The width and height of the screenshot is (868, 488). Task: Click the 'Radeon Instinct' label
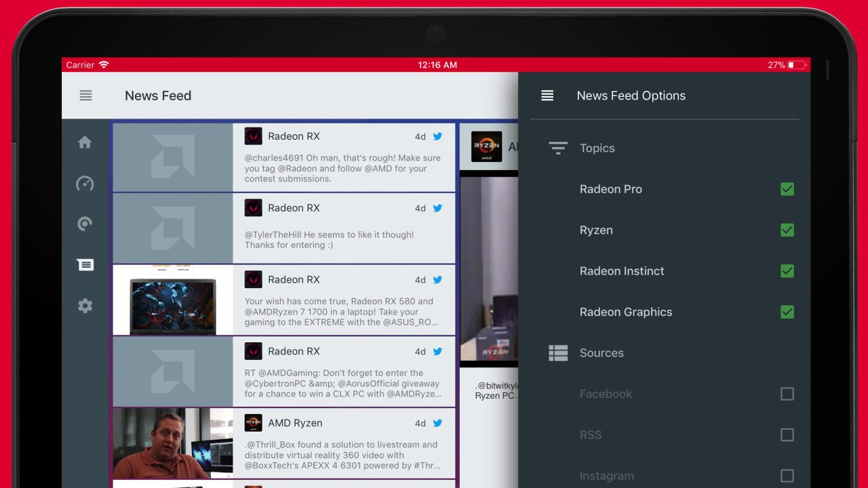tap(622, 271)
